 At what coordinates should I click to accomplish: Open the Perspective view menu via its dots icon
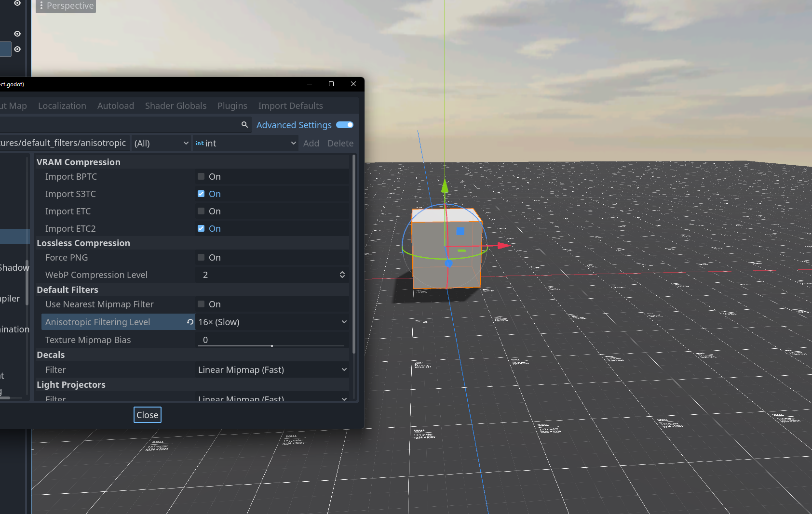click(42, 6)
